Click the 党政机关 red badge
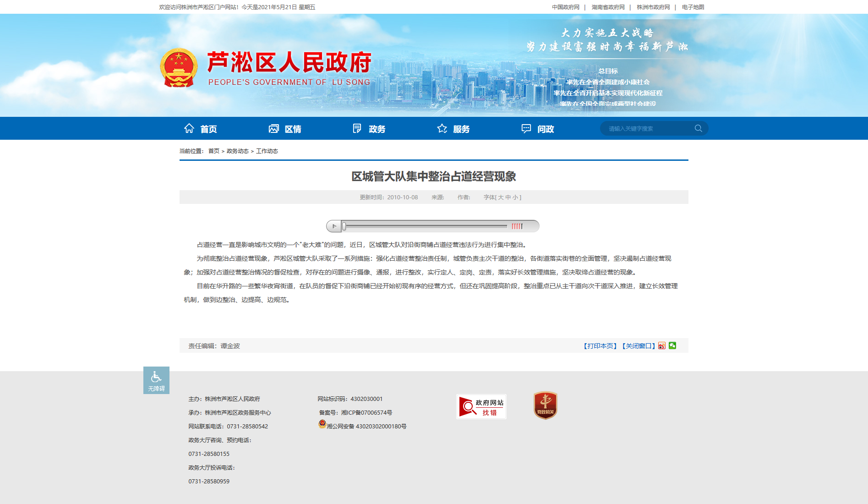Screen dimensions: 868x504 (545, 405)
